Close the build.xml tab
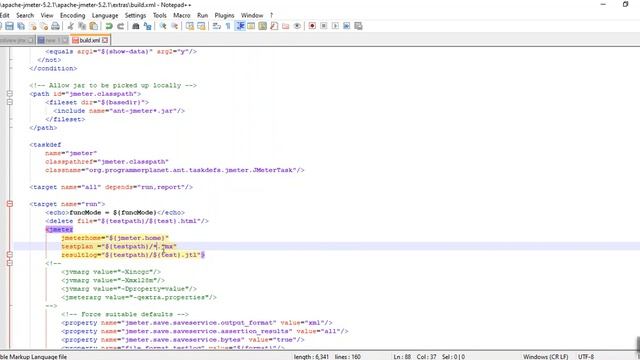The width and height of the screenshot is (640, 360). (105, 40)
